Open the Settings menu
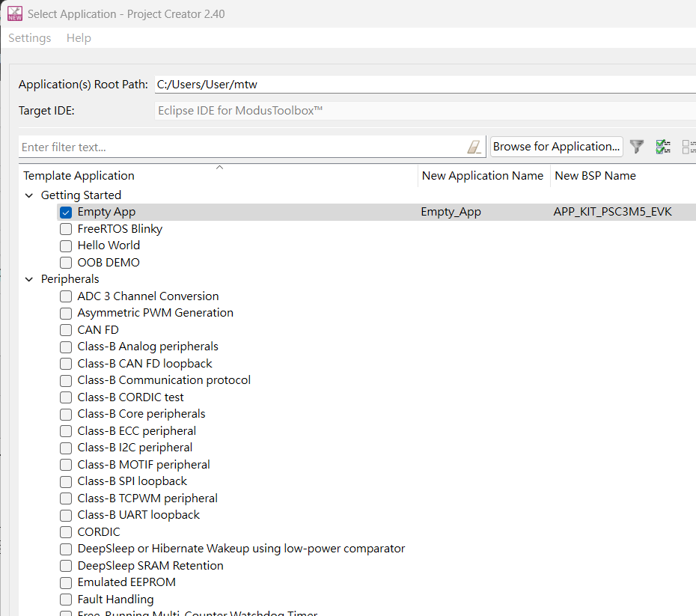This screenshot has height=616, width=696. pyautogui.click(x=30, y=38)
